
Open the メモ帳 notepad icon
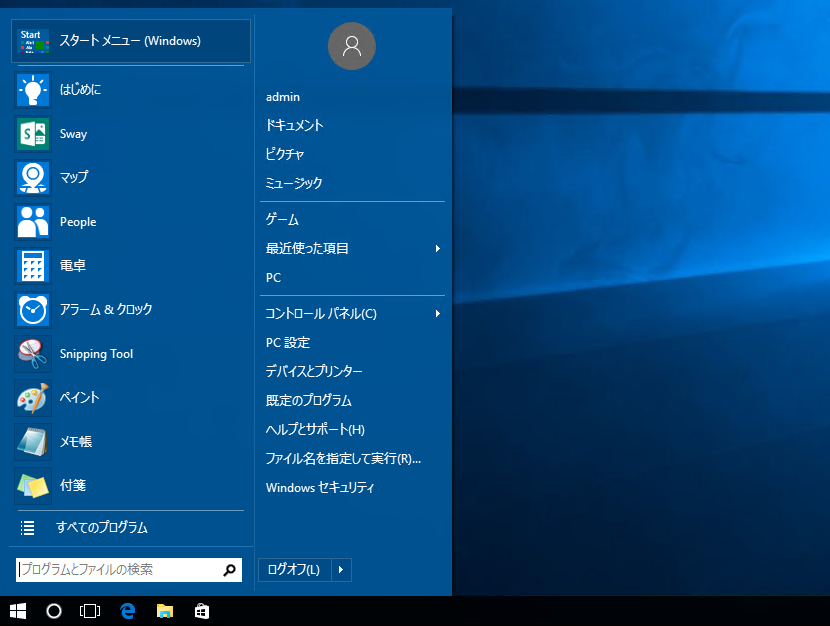pos(33,442)
